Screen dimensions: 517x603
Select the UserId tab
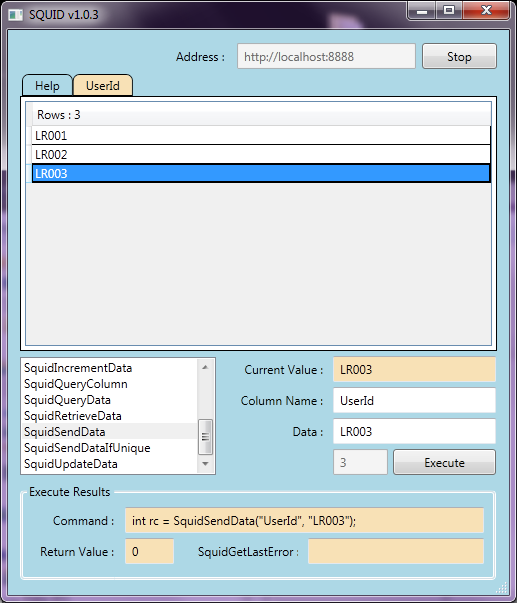103,85
